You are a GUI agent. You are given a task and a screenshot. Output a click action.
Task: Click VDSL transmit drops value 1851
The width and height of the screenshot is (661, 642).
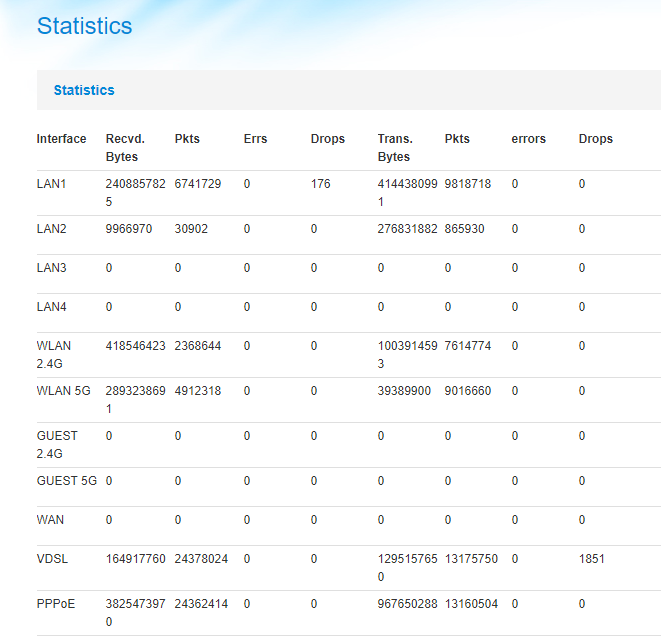[592, 559]
